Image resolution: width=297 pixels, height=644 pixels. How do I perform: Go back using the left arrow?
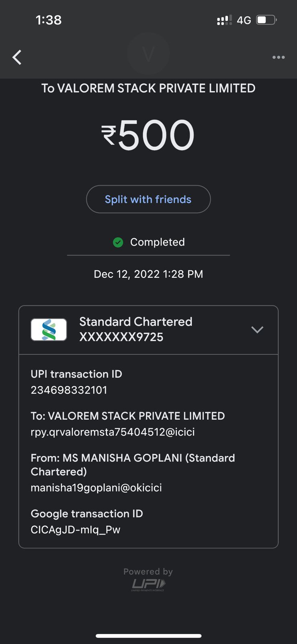tap(17, 58)
